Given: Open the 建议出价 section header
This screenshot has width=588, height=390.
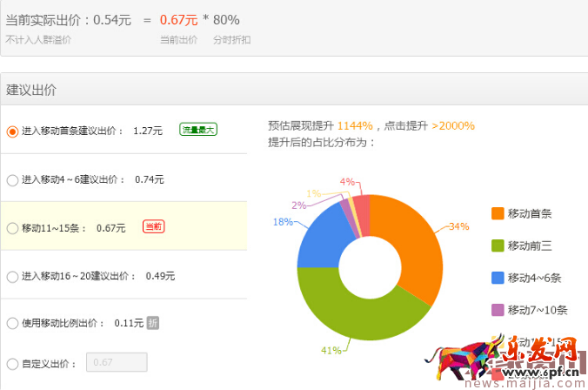Looking at the screenshot, I should click(x=32, y=90).
